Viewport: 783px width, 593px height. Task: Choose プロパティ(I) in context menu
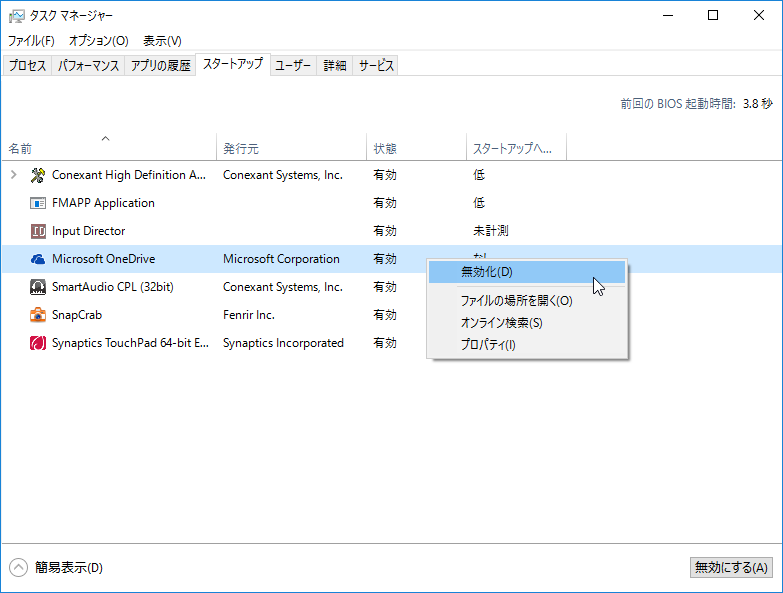click(x=527, y=345)
